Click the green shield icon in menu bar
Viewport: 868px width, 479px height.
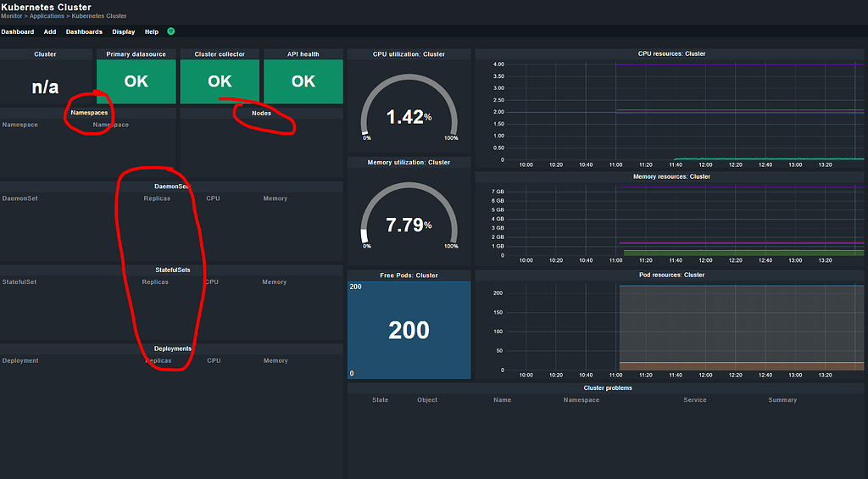click(171, 31)
